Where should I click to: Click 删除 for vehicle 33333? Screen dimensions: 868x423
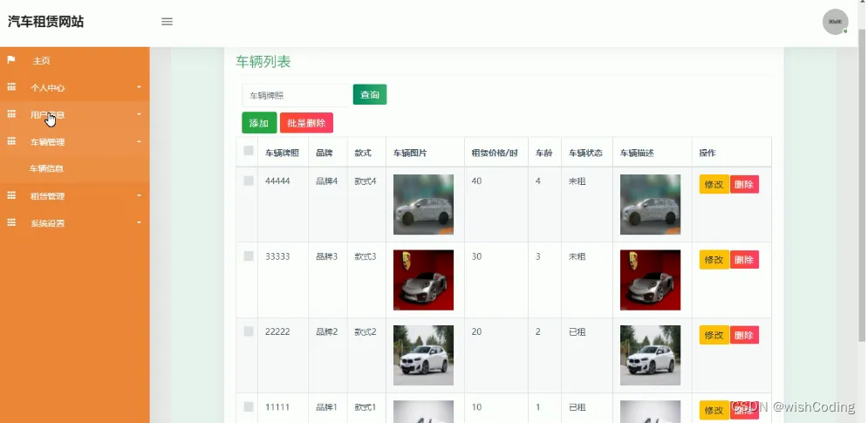744,260
